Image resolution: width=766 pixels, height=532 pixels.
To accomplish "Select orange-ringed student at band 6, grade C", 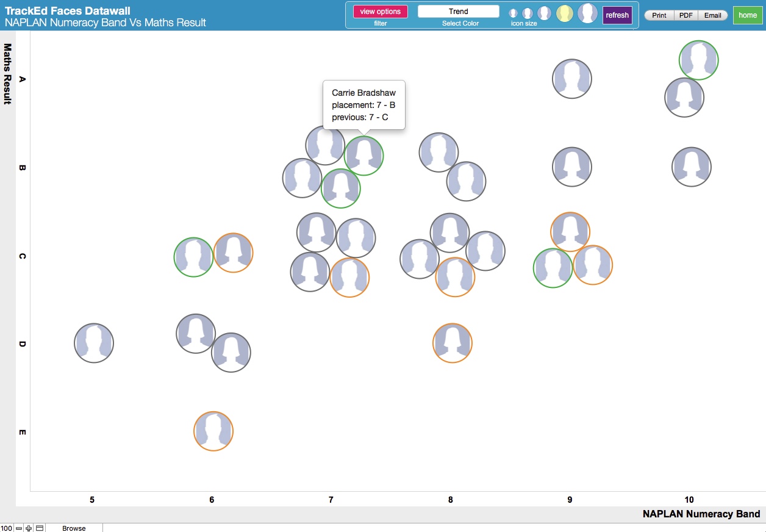I will [x=234, y=253].
